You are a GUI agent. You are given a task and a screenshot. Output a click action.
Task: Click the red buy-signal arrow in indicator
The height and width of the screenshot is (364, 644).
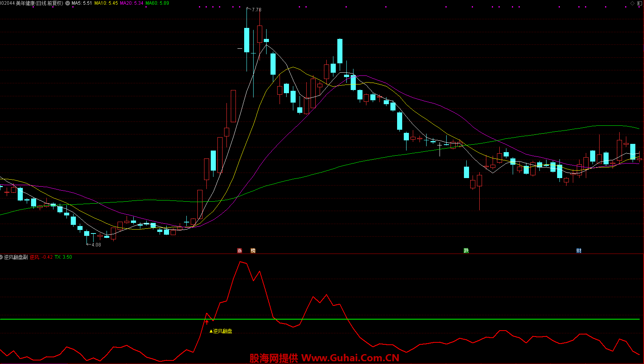pyautogui.click(x=207, y=322)
